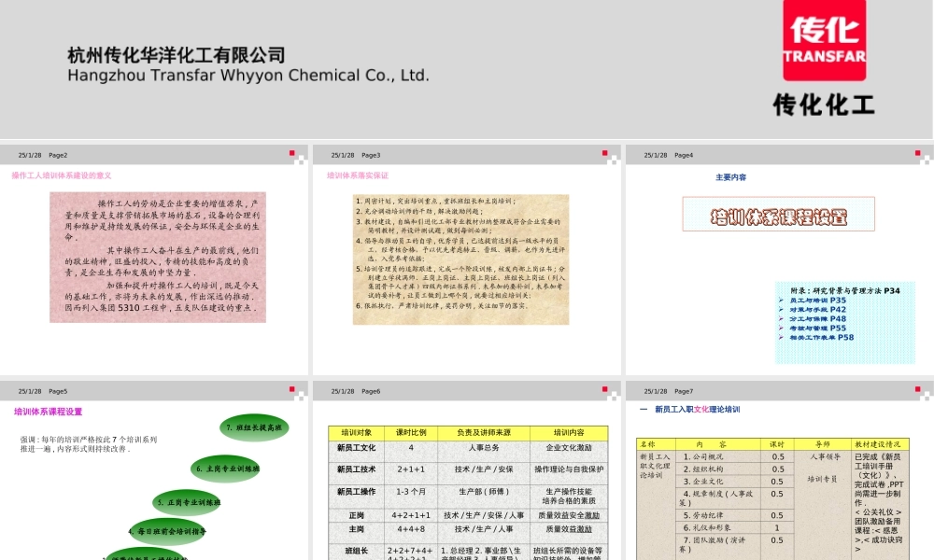Click the numbered list text box on Page3

[x=460, y=259]
